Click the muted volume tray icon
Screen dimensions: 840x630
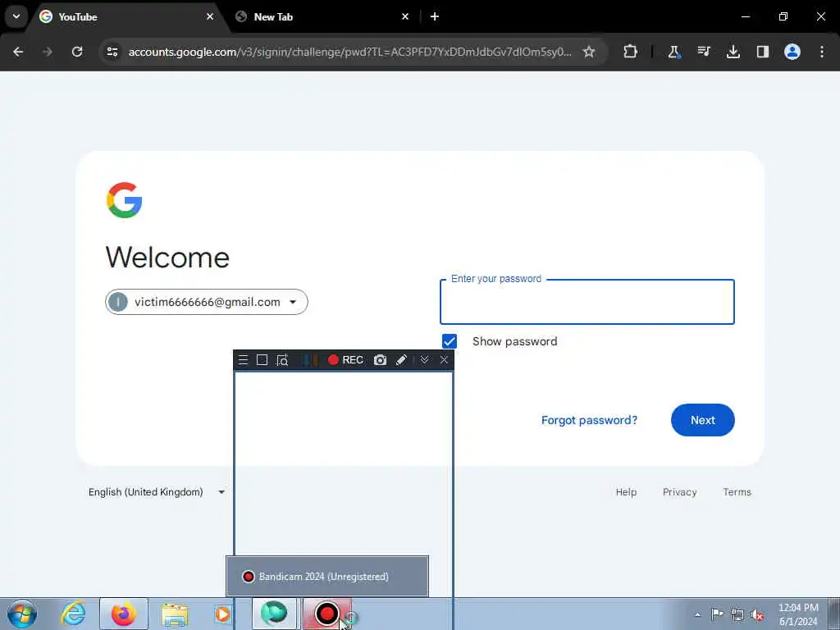click(x=757, y=614)
